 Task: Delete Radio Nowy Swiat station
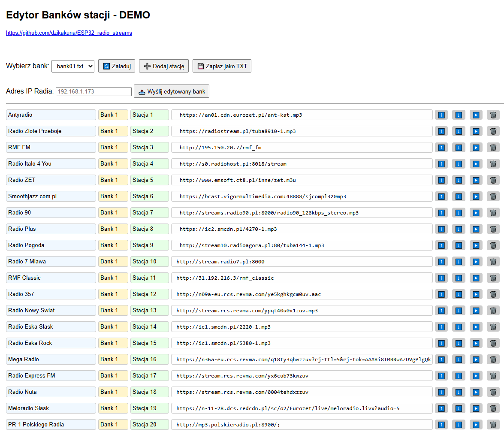click(x=493, y=311)
